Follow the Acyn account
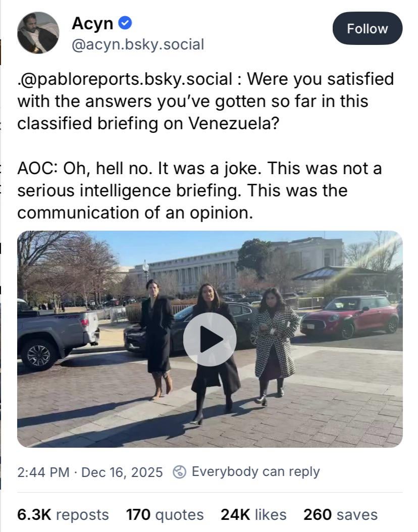 click(367, 28)
